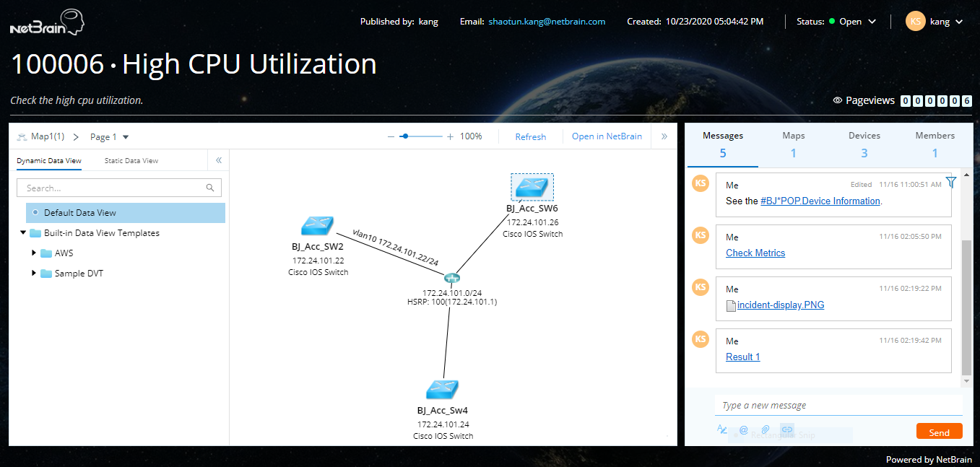Image resolution: width=980 pixels, height=467 pixels.
Task: Click the NetBrain logo
Action: (48, 22)
